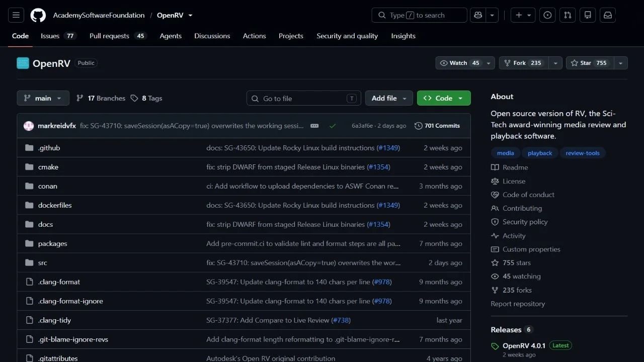This screenshot has width=644, height=362.
Task: Open the create new plus dropdown
Action: pos(523,15)
